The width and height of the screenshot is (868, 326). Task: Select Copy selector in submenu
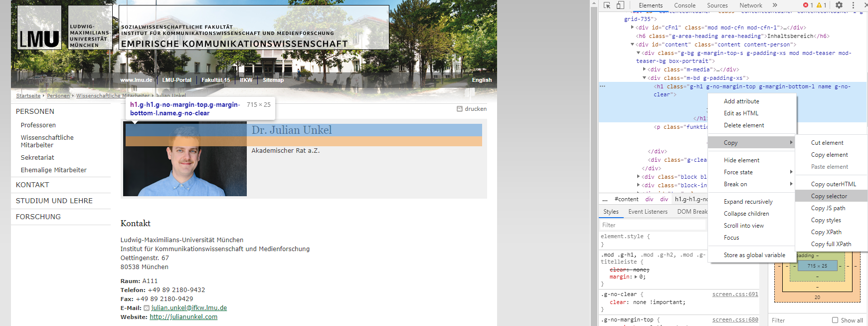click(832, 196)
